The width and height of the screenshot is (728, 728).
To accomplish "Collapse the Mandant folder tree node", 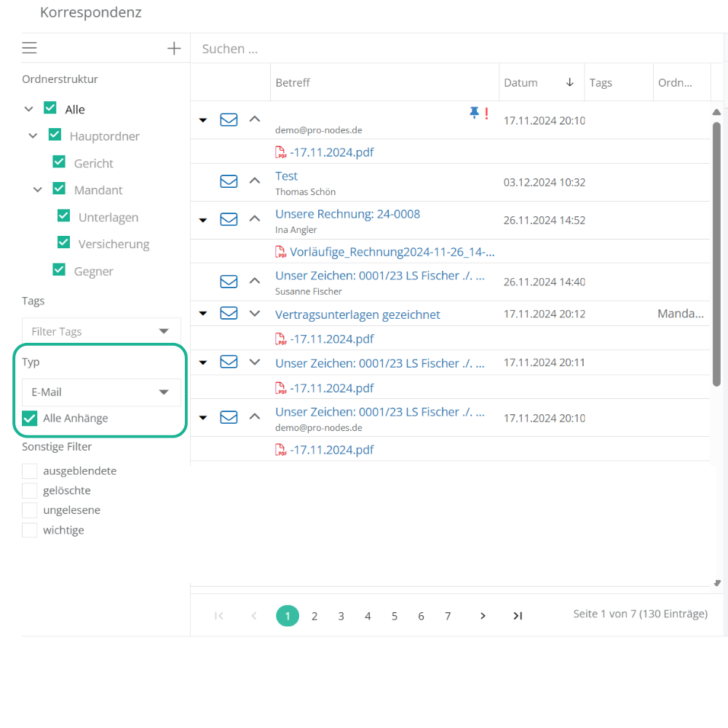I will click(38, 190).
